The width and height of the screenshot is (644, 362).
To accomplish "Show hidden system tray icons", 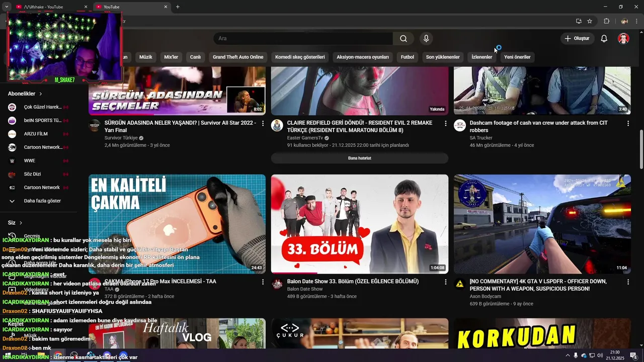I will pyautogui.click(x=568, y=355).
